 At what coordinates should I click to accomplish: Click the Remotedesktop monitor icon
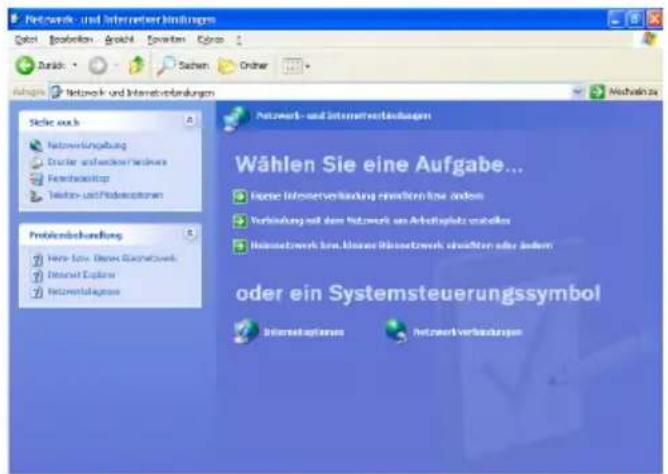(x=37, y=179)
